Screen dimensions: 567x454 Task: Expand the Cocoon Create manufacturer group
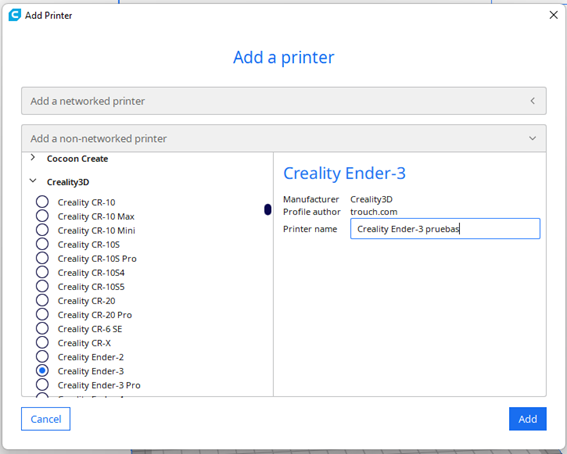coord(33,158)
